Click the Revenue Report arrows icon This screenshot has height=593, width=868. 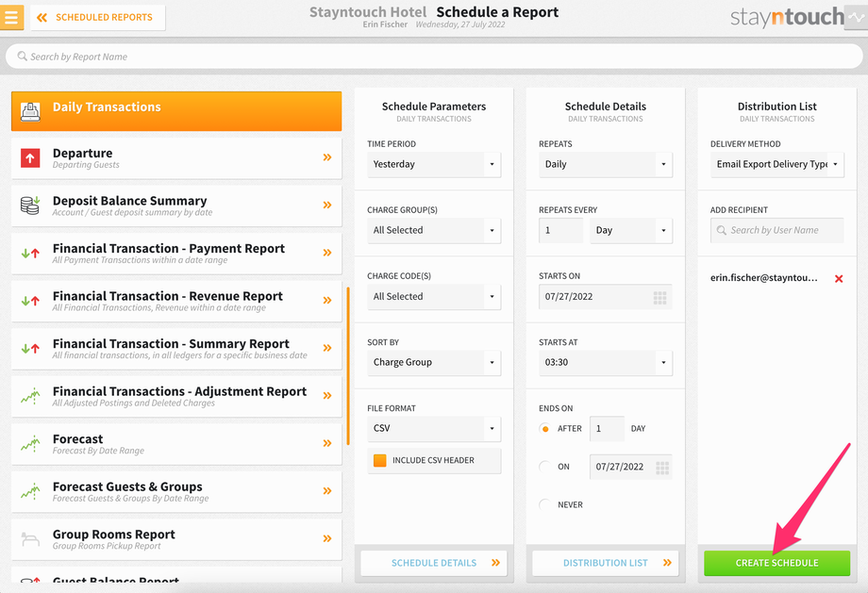tap(30, 301)
